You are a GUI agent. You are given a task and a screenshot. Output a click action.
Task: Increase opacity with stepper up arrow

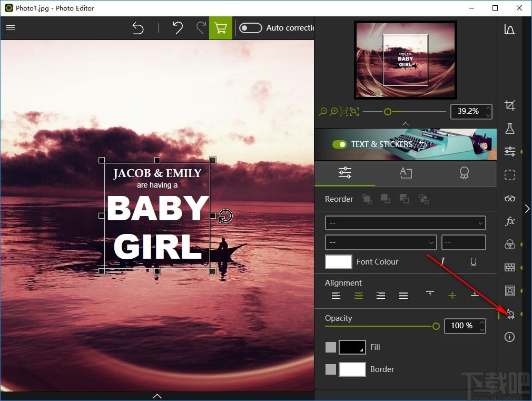point(482,322)
